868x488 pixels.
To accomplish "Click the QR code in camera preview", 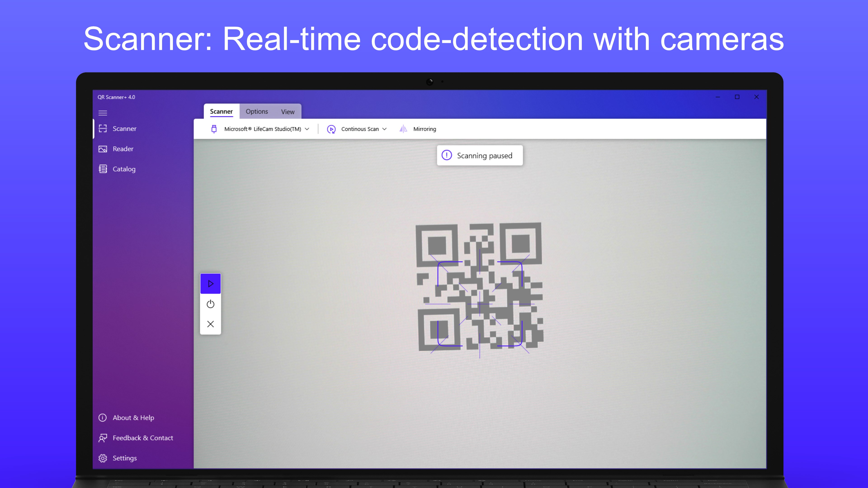I will pos(480,287).
